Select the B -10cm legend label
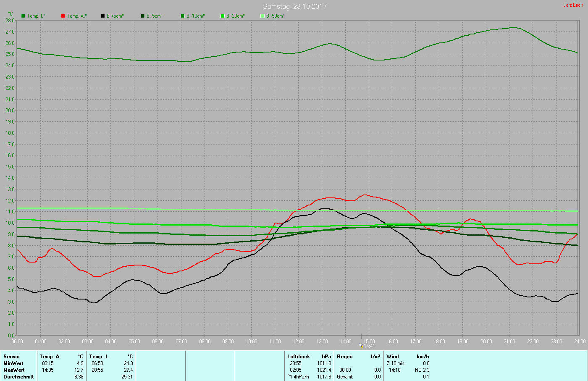 [x=195, y=16]
